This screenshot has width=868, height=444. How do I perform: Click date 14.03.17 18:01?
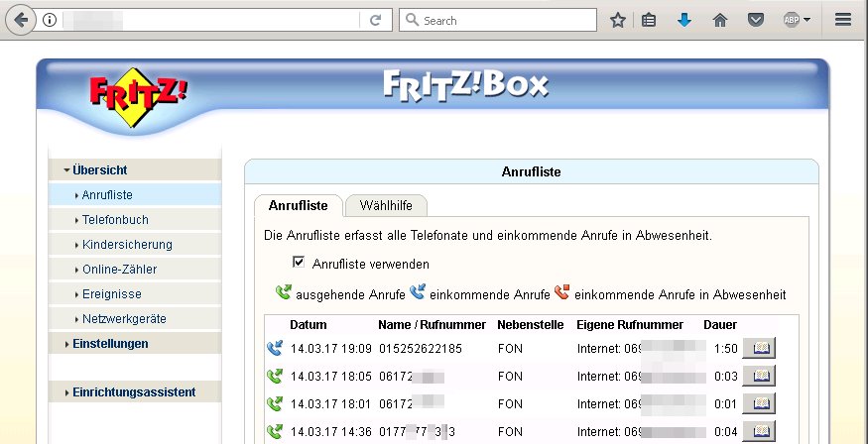point(331,404)
